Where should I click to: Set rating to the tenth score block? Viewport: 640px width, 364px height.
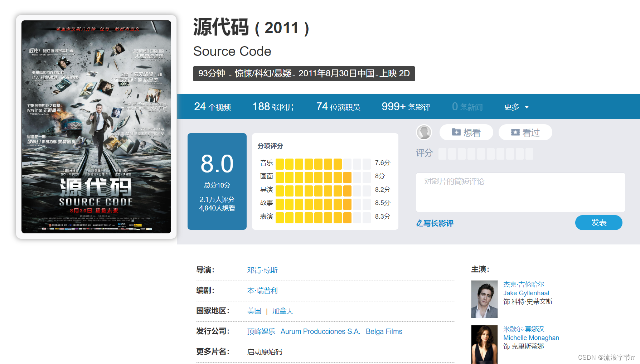tap(529, 154)
